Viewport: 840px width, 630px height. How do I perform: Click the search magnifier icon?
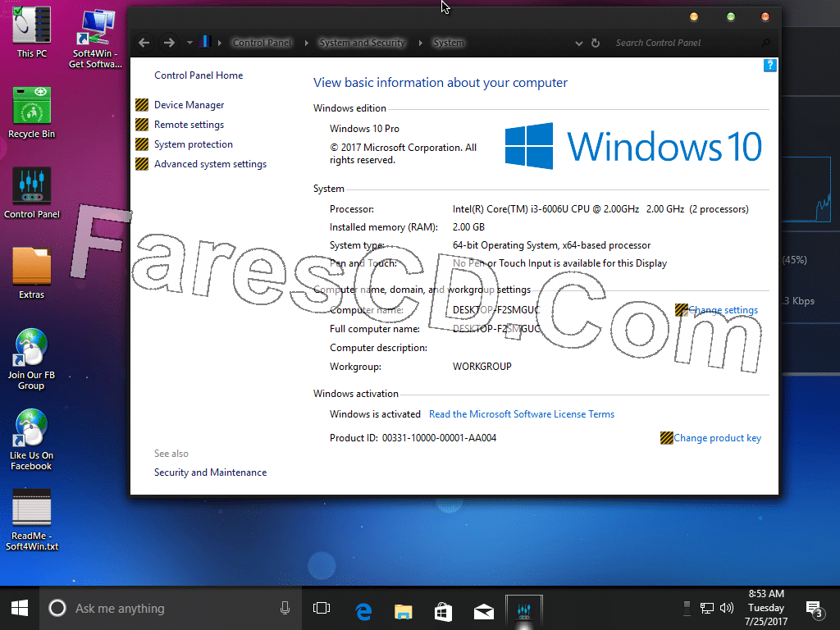(766, 43)
